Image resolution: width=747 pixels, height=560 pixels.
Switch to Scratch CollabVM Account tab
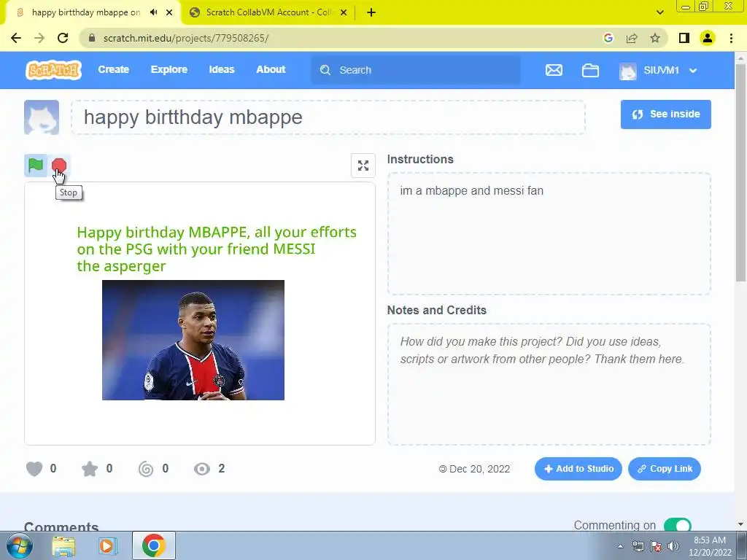[x=268, y=12]
